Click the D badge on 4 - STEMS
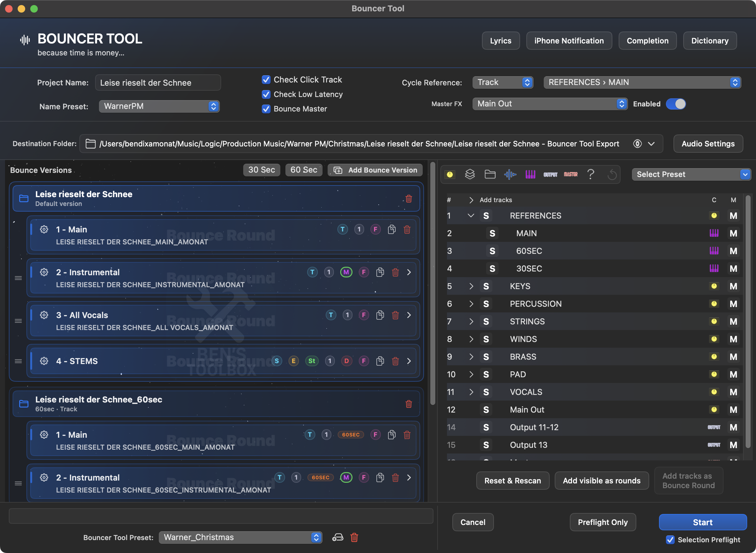 tap(346, 361)
